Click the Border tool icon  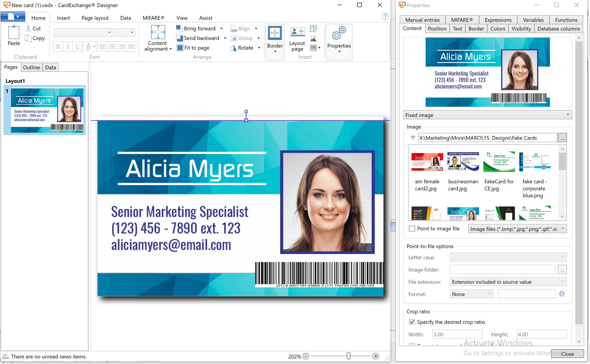coord(275,33)
